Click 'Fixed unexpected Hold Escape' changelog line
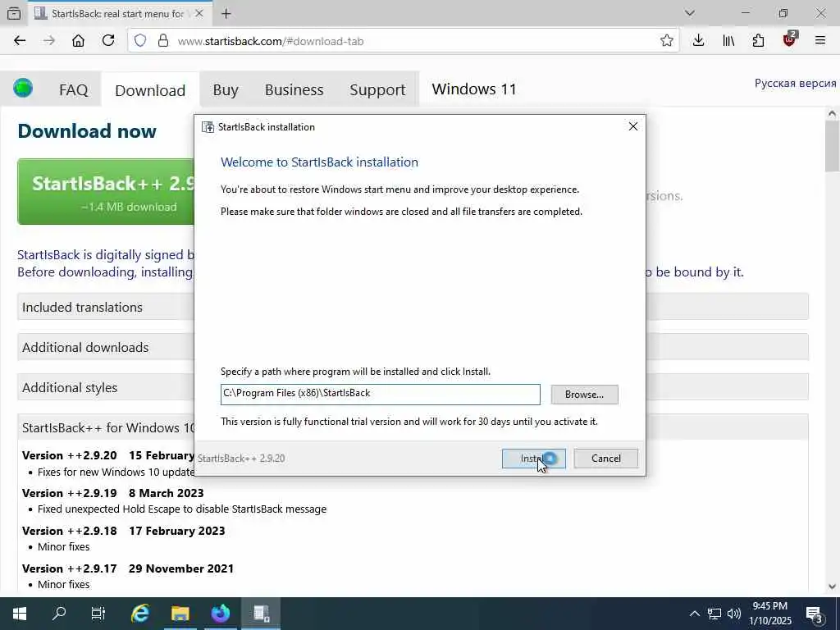Viewport: 840px width, 630px height. [181, 509]
